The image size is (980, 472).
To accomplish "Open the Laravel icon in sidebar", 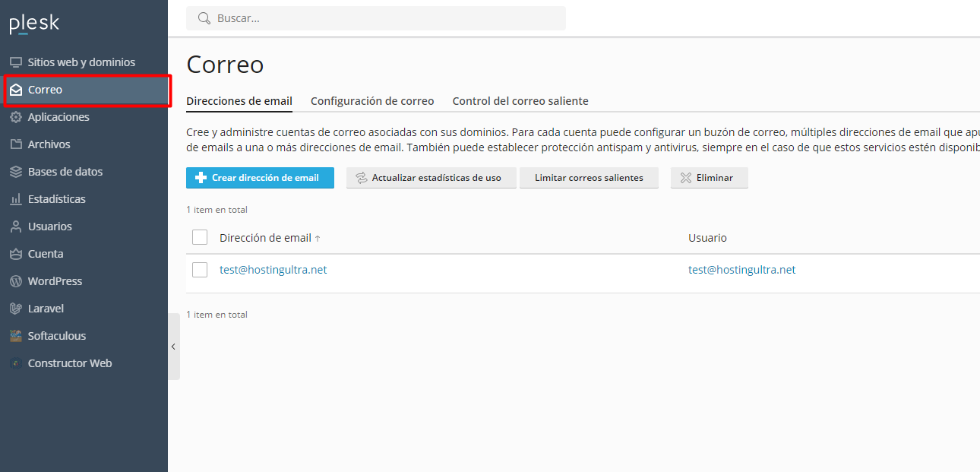I will pos(15,309).
